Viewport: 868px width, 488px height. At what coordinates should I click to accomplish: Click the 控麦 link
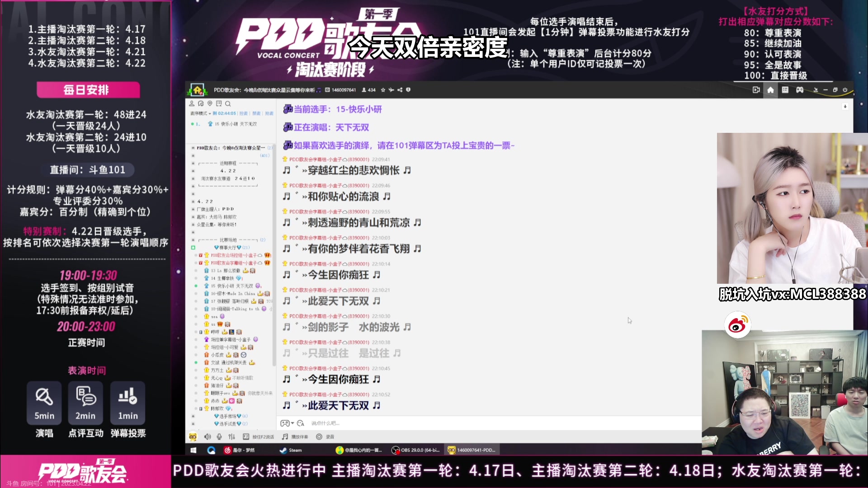click(x=243, y=113)
